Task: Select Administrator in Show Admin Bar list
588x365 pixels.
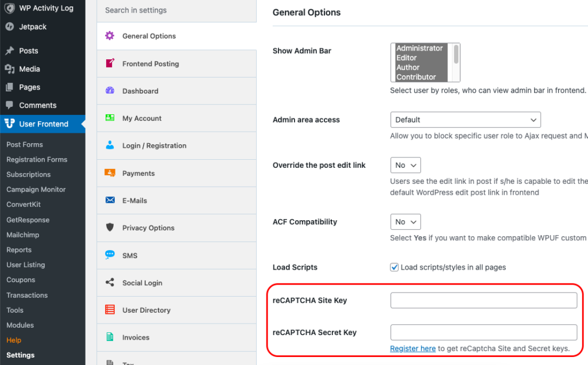Action: (420, 48)
